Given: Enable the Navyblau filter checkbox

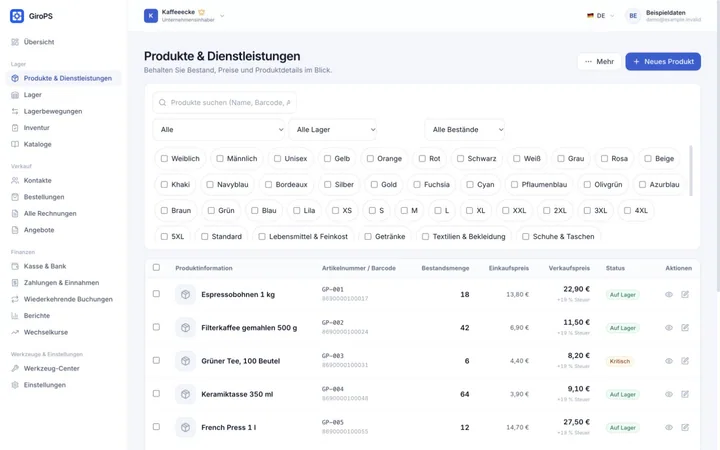Looking at the screenshot, I should point(210,185).
